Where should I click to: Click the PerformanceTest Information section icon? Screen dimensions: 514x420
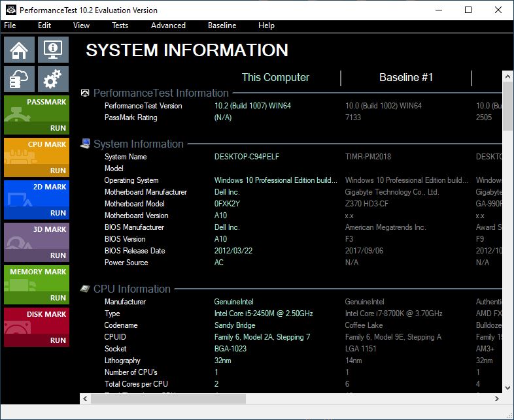click(x=85, y=93)
